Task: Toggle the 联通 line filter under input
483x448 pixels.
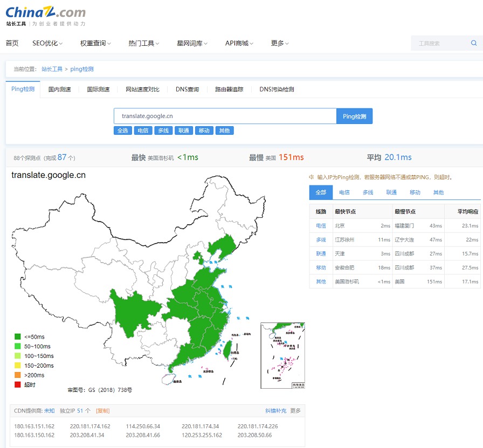Action: [184, 130]
